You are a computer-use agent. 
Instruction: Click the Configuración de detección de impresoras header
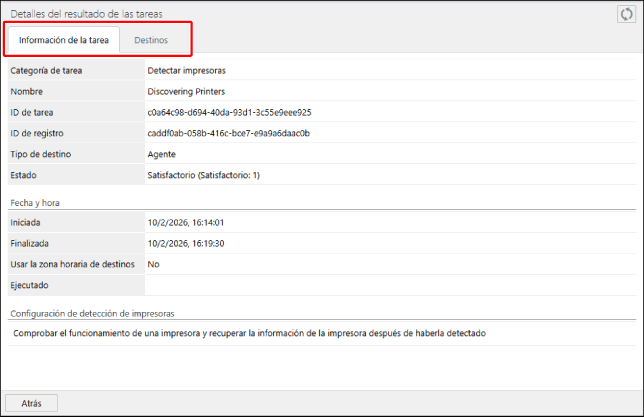(92, 312)
